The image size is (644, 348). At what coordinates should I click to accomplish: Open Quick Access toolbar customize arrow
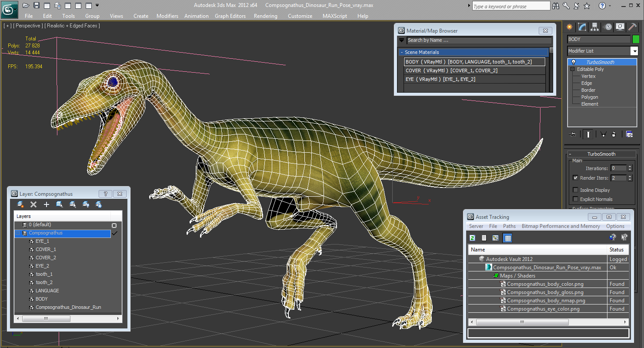coord(97,5)
